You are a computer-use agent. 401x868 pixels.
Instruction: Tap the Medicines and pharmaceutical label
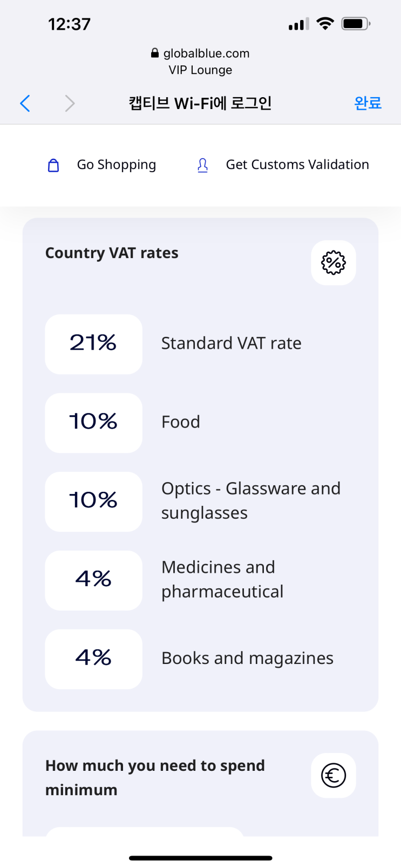[x=222, y=579]
